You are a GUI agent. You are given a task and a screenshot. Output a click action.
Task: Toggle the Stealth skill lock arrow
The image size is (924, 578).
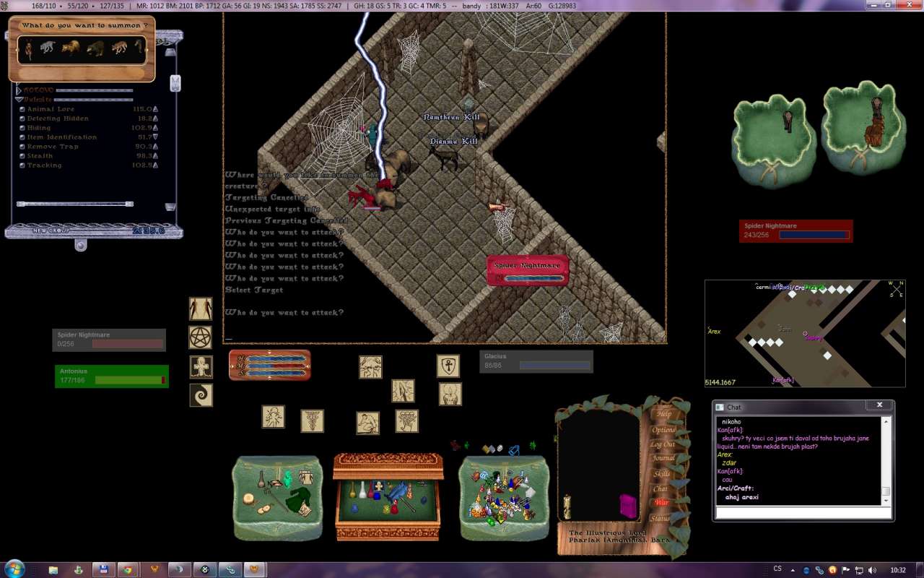[x=156, y=156]
